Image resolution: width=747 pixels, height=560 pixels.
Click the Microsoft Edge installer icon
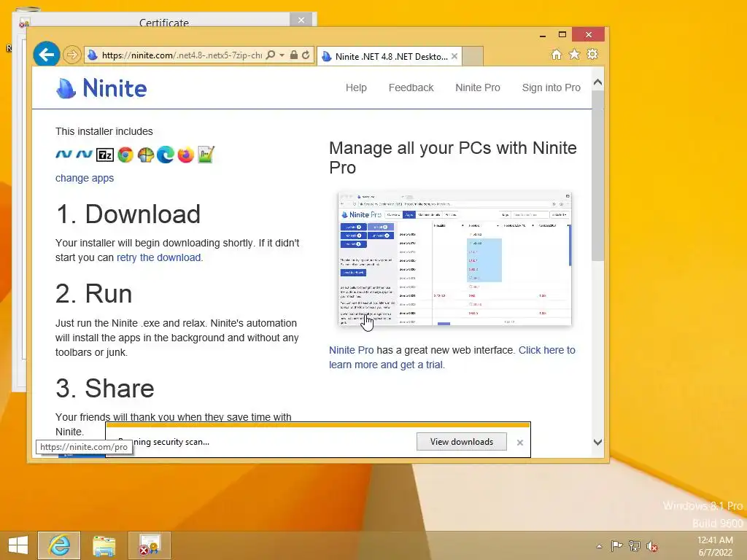[x=166, y=155]
